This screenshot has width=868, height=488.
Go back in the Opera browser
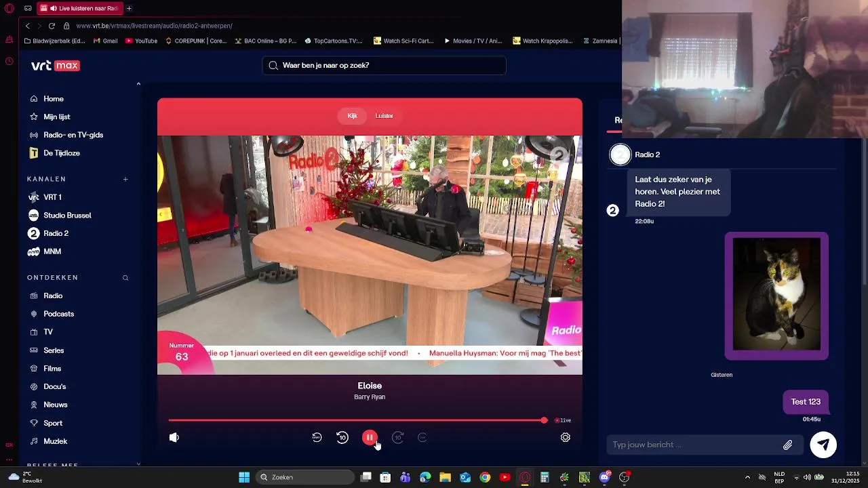point(28,26)
